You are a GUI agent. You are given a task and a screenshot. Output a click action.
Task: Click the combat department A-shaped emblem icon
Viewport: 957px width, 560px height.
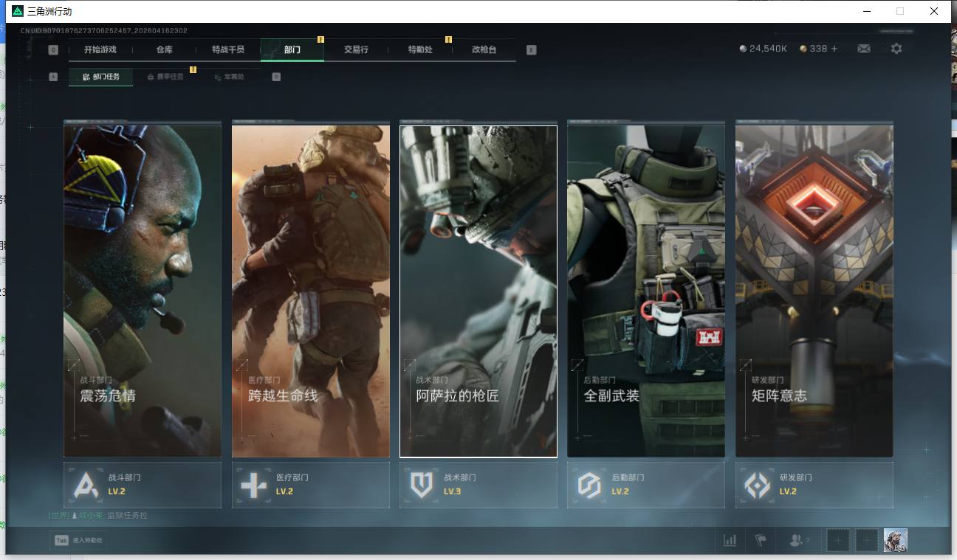86,485
